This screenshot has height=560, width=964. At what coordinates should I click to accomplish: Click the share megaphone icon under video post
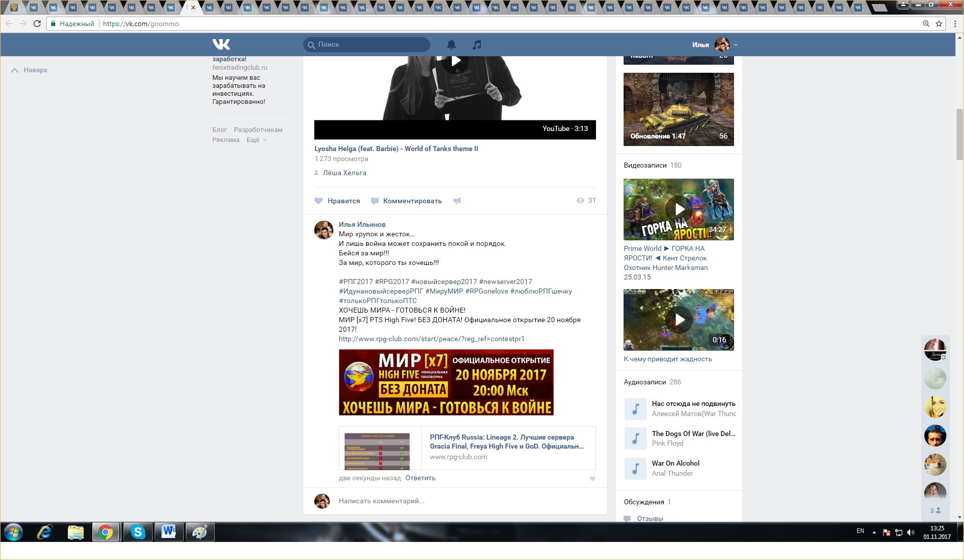pyautogui.click(x=457, y=201)
